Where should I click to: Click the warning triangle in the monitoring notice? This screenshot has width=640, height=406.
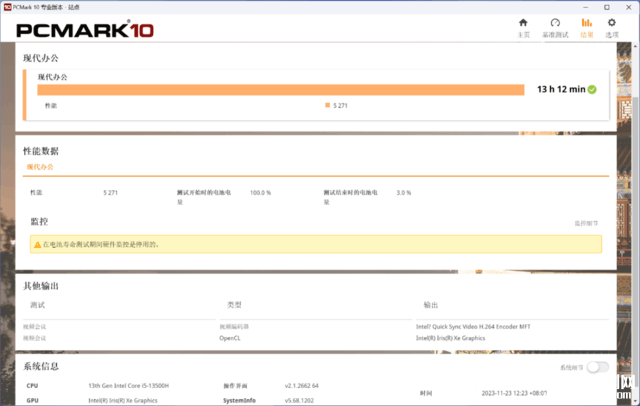(x=37, y=245)
